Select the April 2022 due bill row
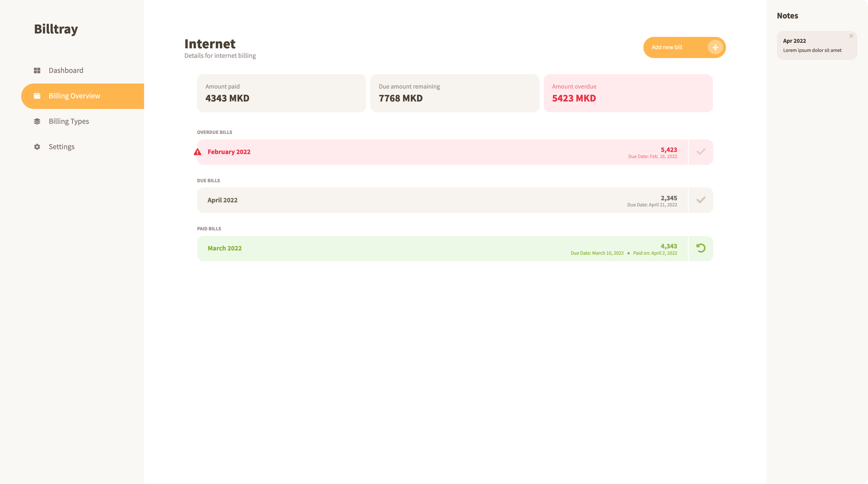Screen dimensions: 868x484 [438, 200]
